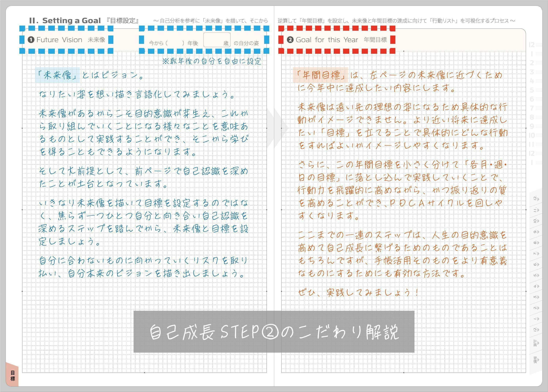Screen dimensions: 548x392
Task: Click the circled number 2 badge beside Goal for this Year
Action: (x=290, y=40)
